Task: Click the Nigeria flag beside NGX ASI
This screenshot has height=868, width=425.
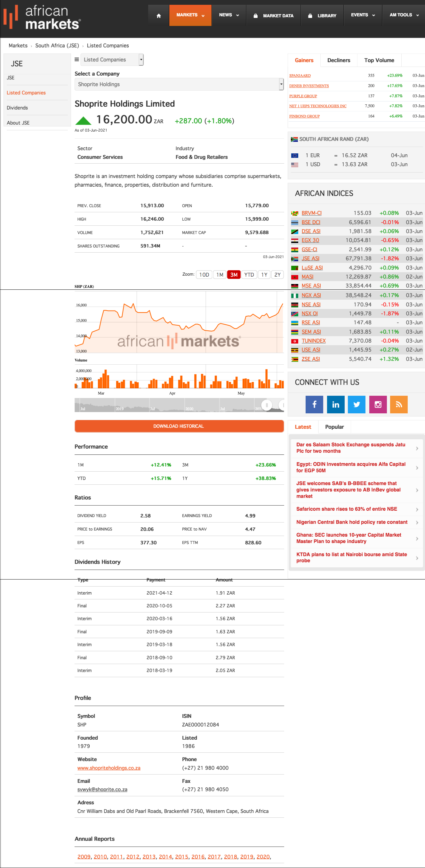Action: [295, 296]
